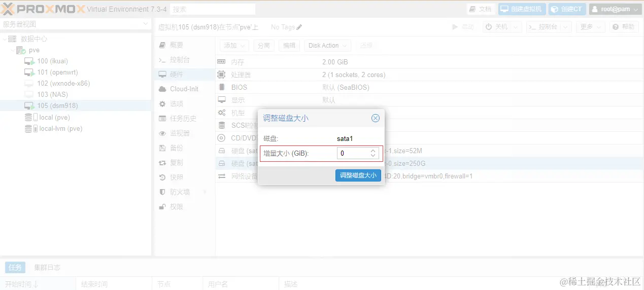
Task: Confirm with 调整磁盘大小 button
Action: (x=358, y=175)
